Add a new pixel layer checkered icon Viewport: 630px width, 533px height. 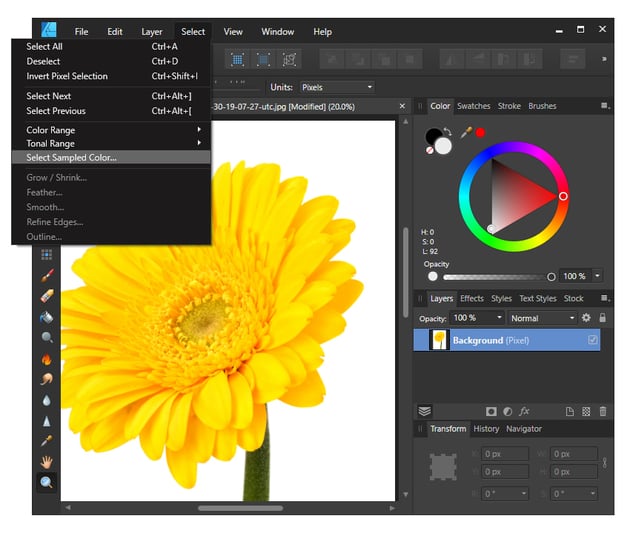tap(586, 411)
